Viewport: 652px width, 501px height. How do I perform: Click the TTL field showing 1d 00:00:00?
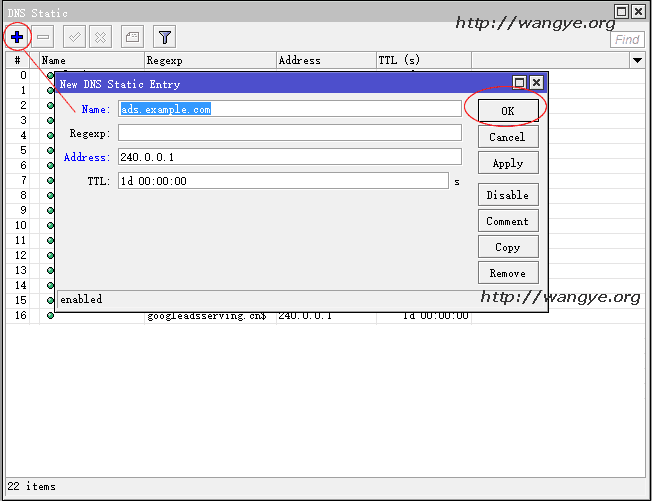283,181
